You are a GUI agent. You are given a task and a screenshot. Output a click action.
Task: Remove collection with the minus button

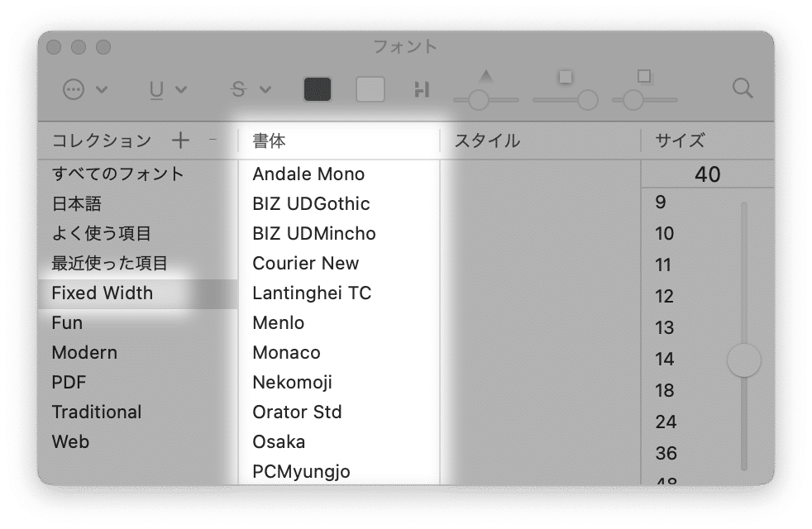pos(213,139)
